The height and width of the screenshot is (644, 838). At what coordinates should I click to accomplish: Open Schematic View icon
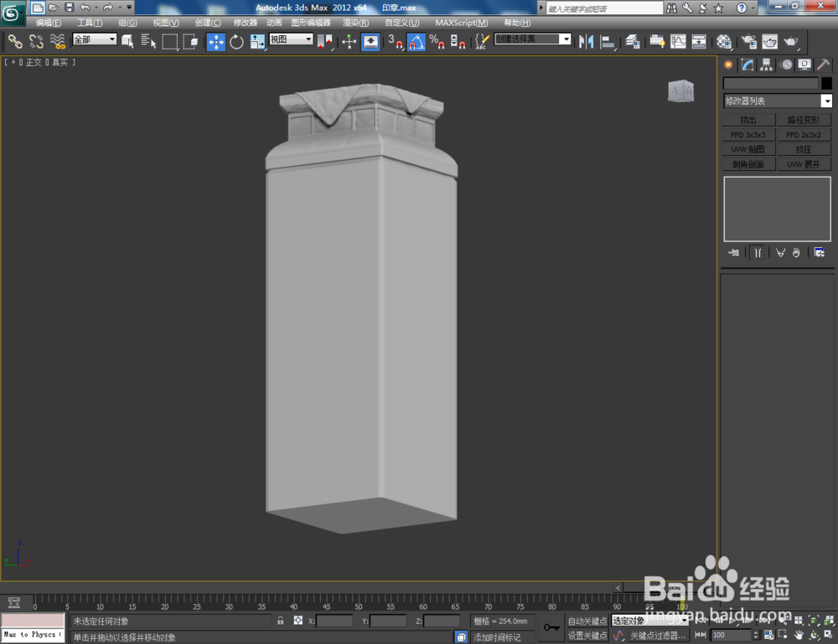coord(699,42)
